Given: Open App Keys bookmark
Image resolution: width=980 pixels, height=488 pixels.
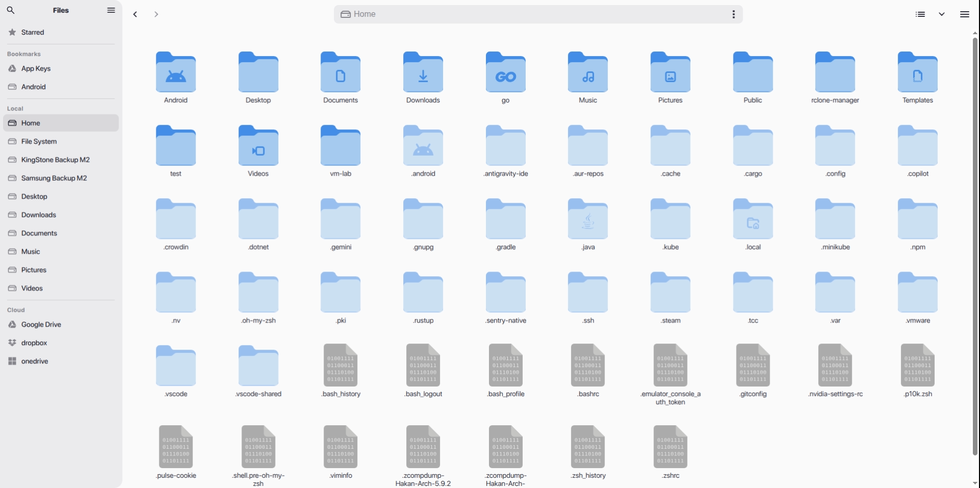Looking at the screenshot, I should pos(61,68).
